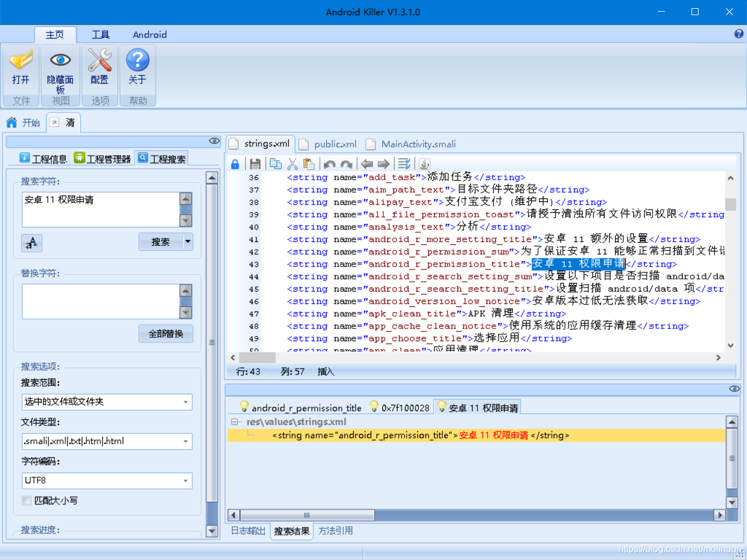Open the 安卓 11 权限申请 result tab

(x=477, y=408)
